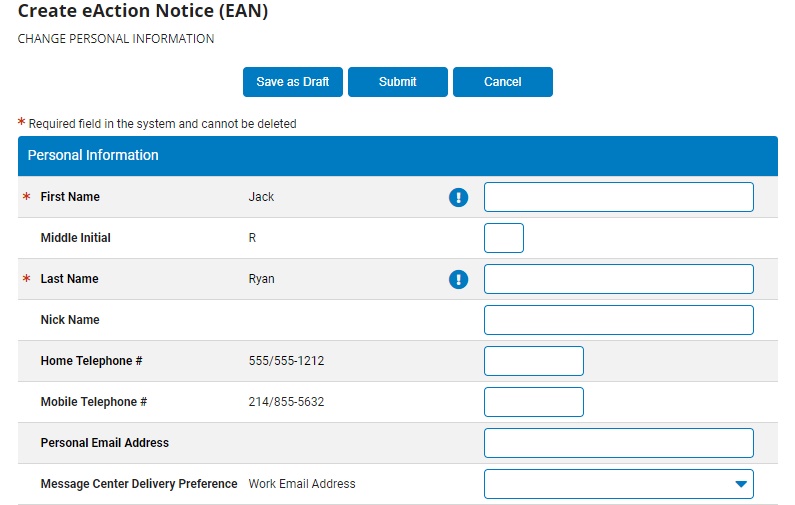
Task: Click the mobile phone value 214/855-5632
Action: (x=286, y=402)
